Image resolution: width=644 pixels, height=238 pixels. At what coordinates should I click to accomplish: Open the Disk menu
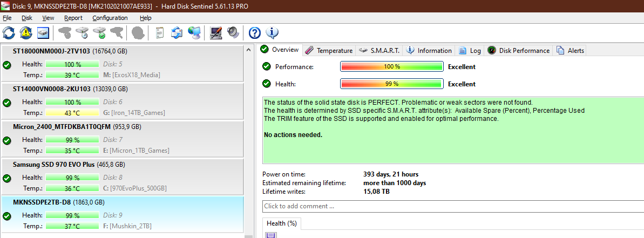click(27, 18)
